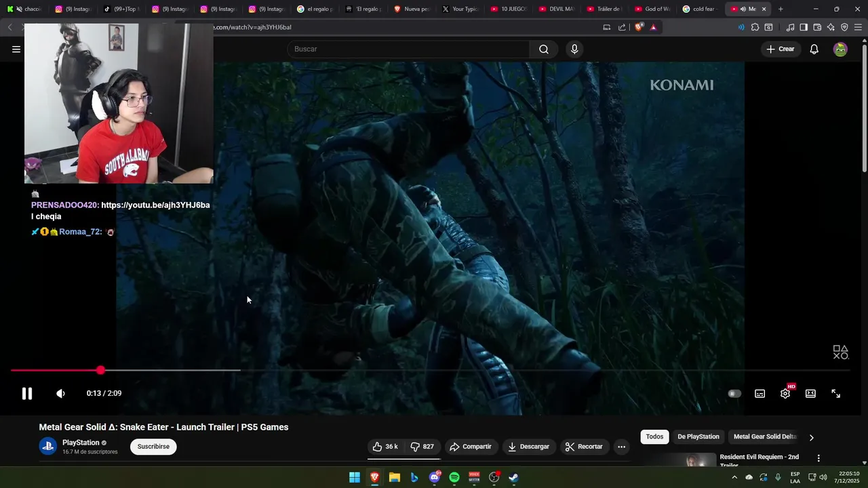Enter fullscreen video mode

click(x=835, y=393)
